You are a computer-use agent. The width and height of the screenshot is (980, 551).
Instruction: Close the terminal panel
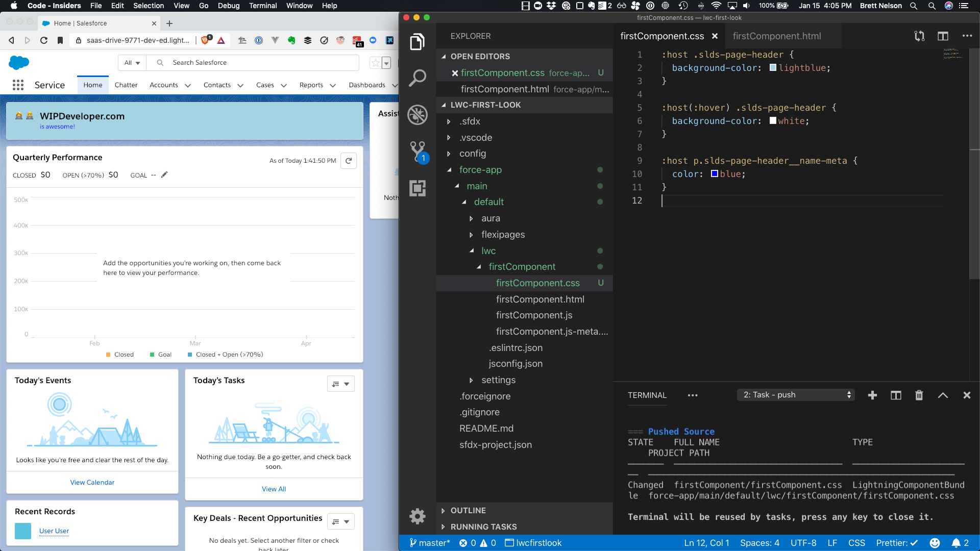click(967, 395)
